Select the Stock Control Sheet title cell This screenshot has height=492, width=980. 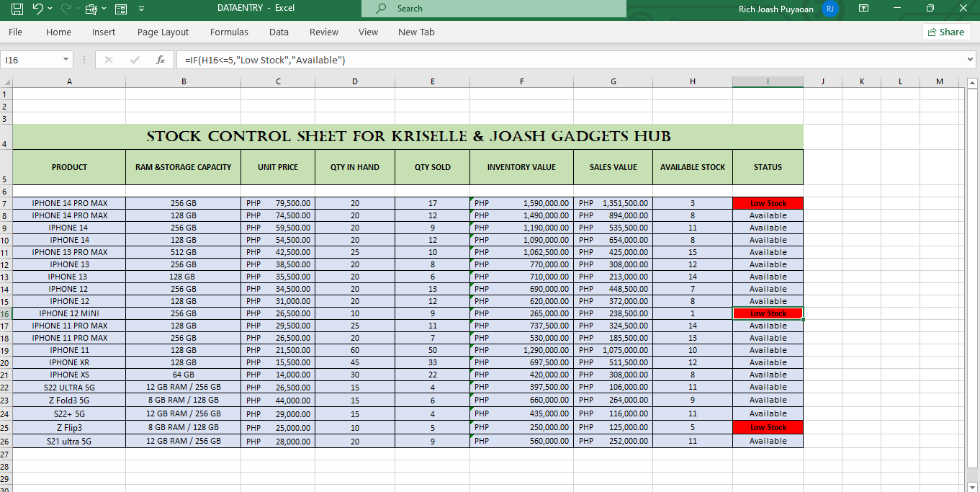(408, 137)
